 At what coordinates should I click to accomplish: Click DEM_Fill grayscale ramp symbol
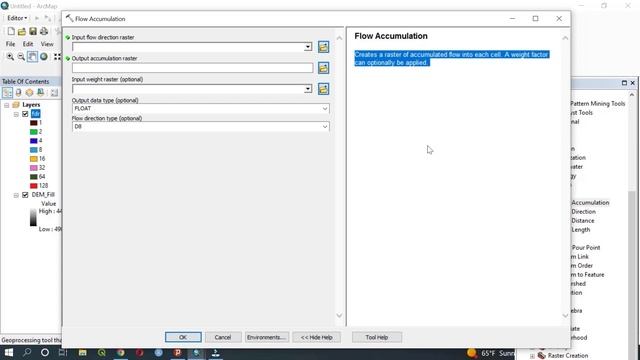point(33,218)
